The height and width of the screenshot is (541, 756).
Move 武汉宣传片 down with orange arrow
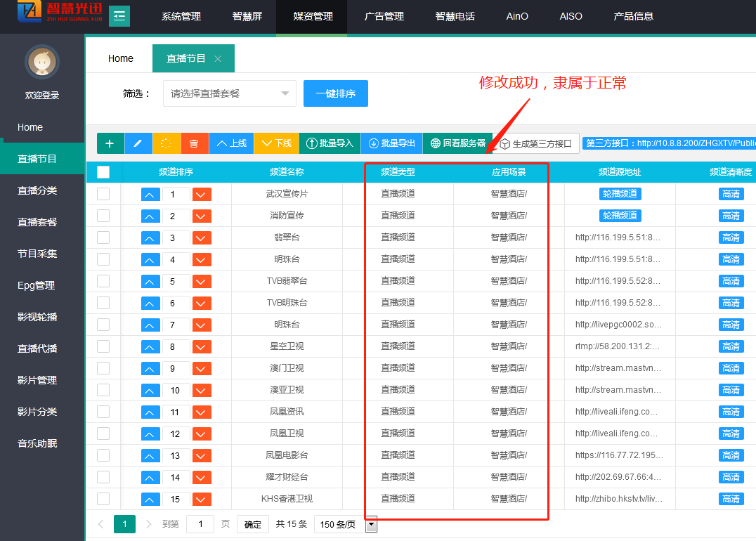click(x=202, y=194)
